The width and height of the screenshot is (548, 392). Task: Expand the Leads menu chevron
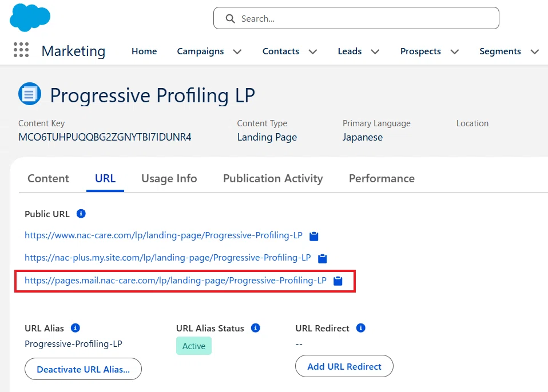click(x=375, y=51)
